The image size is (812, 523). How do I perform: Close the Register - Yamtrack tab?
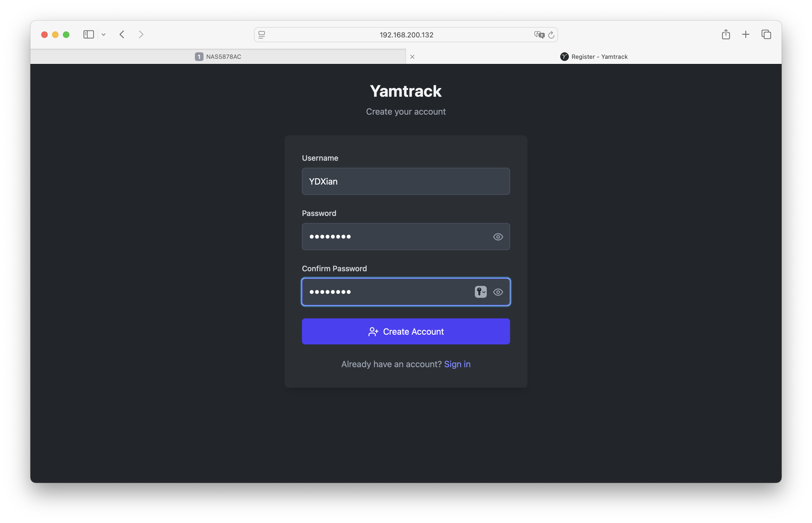412,57
